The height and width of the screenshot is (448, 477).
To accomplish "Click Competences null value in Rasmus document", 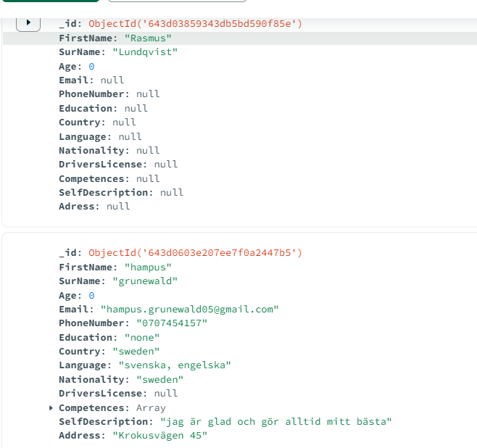I will click(148, 179).
